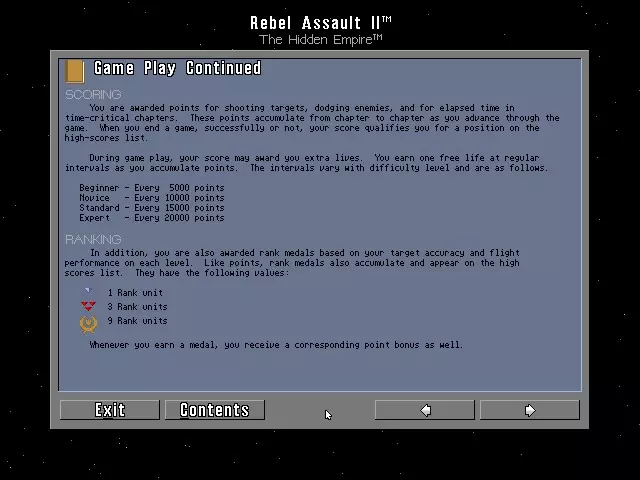Image resolution: width=640 pixels, height=480 pixels.
Task: Click the single rank unit medal icon
Action: (x=88, y=291)
